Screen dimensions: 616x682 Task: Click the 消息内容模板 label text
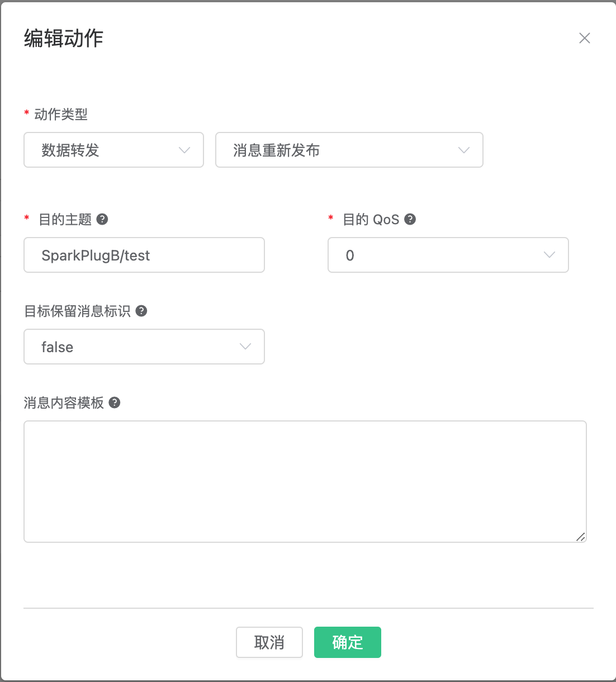coord(64,403)
